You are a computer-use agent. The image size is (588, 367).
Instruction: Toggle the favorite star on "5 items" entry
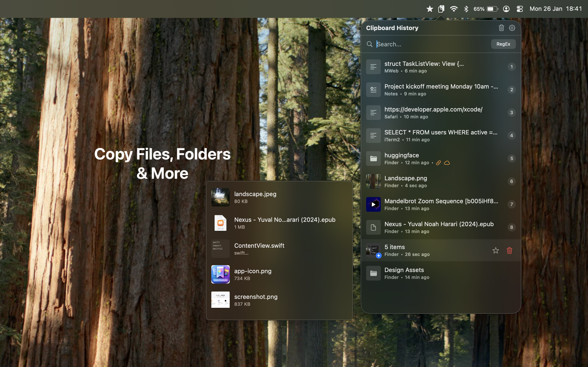pos(495,250)
